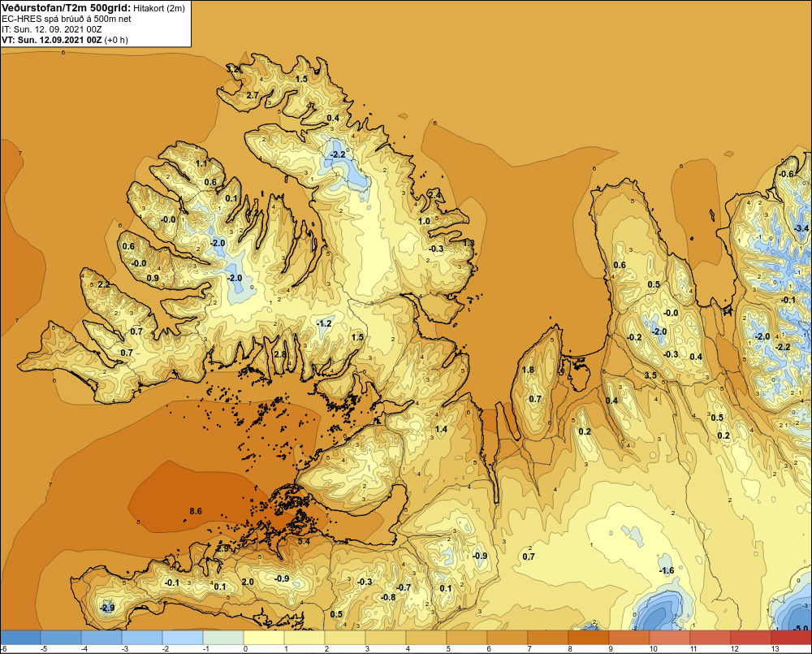Click the -3.4 temperature label
812x654 pixels.
click(x=801, y=228)
